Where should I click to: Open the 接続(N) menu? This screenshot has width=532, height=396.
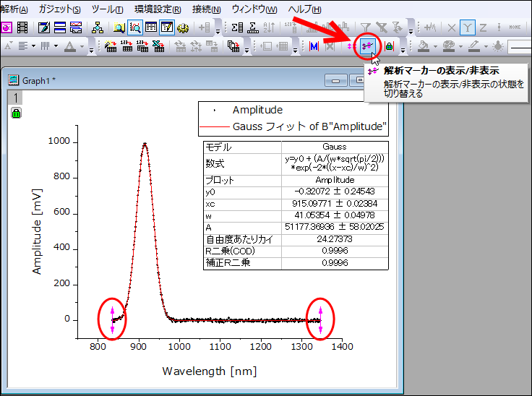[x=207, y=9]
